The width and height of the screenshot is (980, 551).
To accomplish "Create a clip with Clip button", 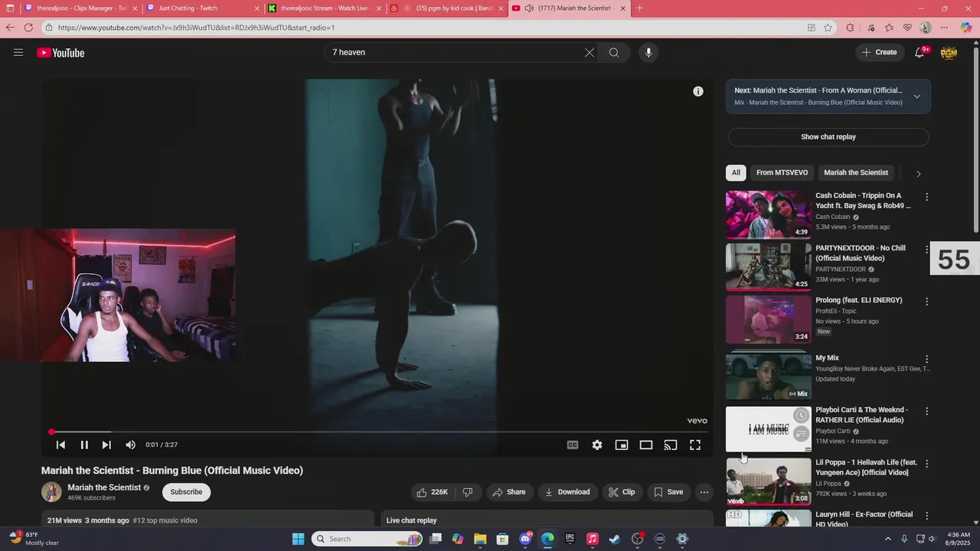I will (622, 492).
